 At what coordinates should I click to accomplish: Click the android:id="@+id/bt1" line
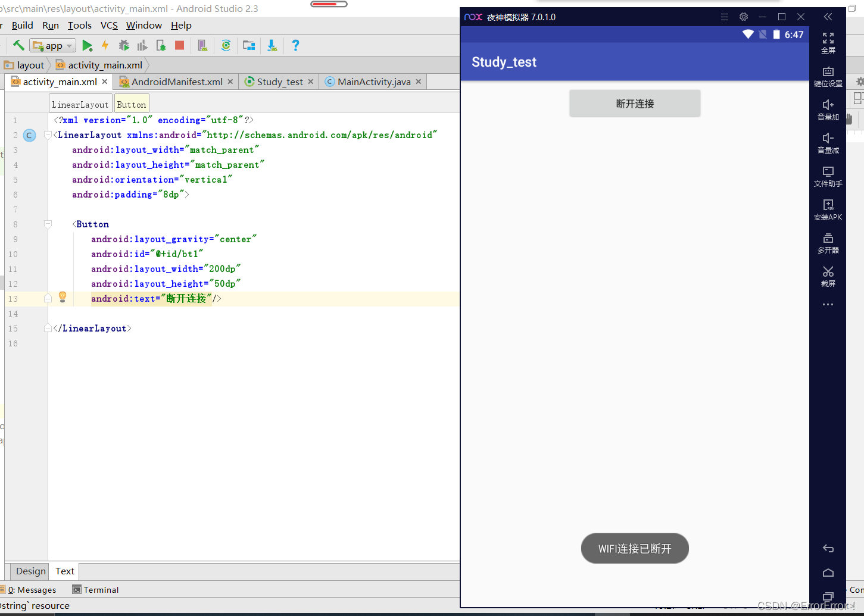(147, 254)
